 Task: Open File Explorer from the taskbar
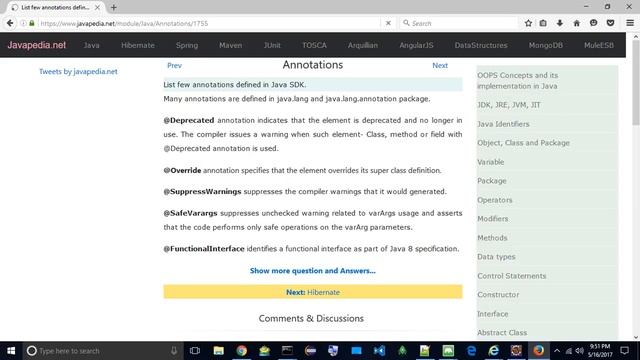(x=218, y=351)
